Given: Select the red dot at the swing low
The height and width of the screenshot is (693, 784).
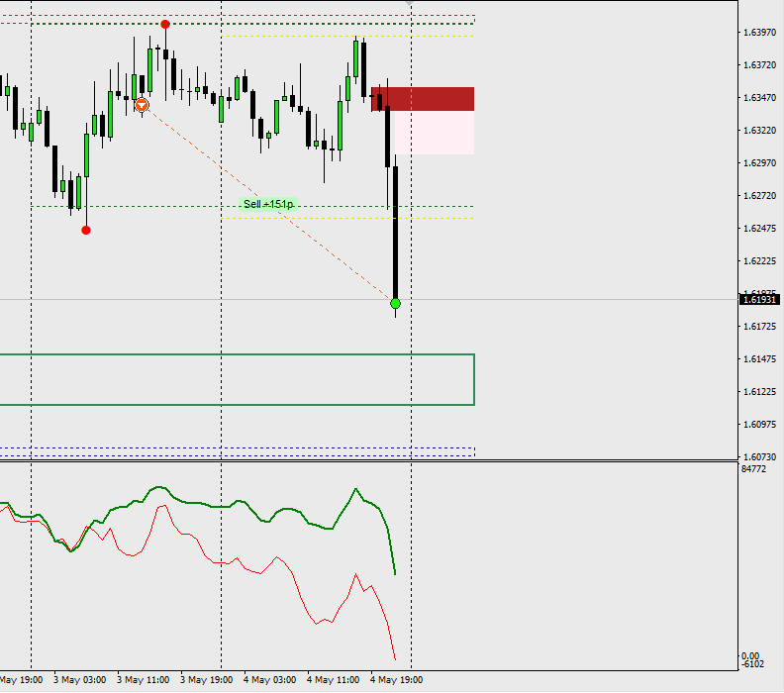Looking at the screenshot, I should [x=86, y=231].
